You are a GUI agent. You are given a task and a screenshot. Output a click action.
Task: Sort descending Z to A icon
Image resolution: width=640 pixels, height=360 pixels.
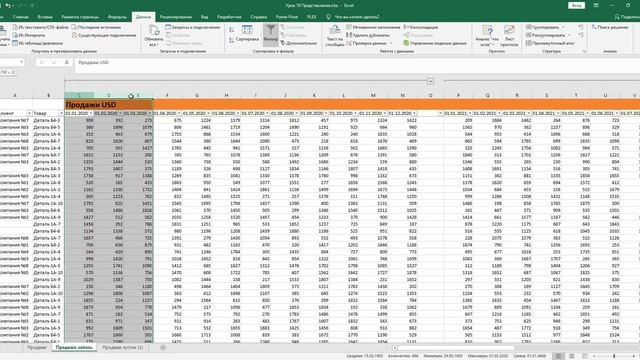point(231,40)
